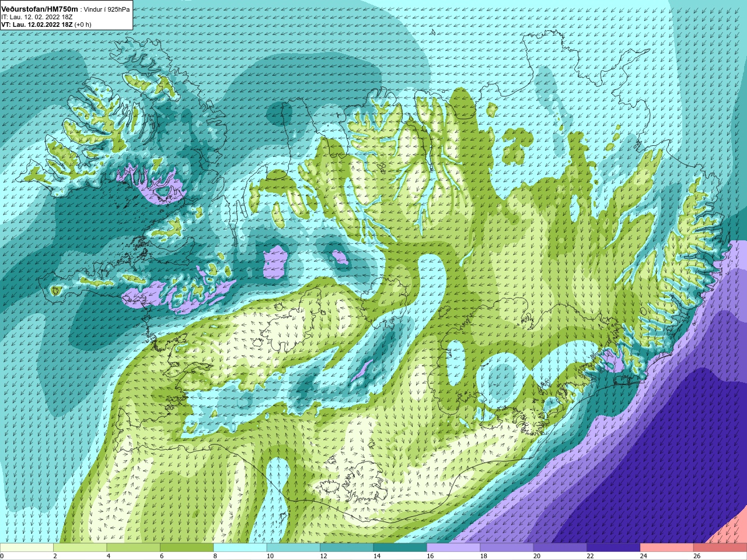Click the '18' scale label
This screenshot has height=560, width=747.
[484, 556]
